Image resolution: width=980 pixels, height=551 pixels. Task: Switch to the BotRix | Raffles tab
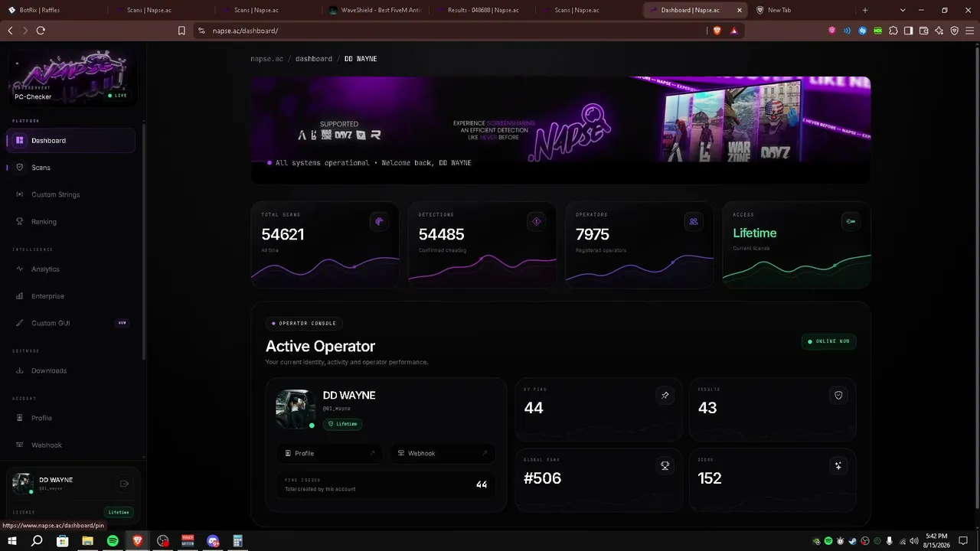53,10
